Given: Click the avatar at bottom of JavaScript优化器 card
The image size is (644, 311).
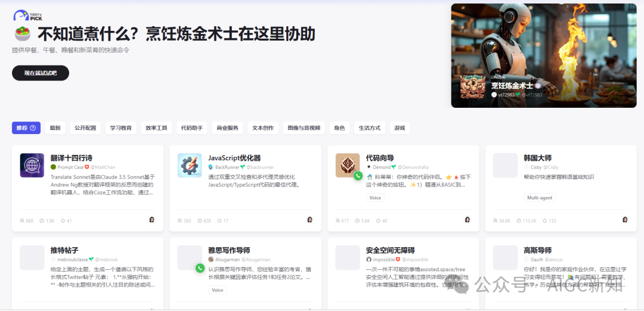Looking at the screenshot, I should [309, 220].
